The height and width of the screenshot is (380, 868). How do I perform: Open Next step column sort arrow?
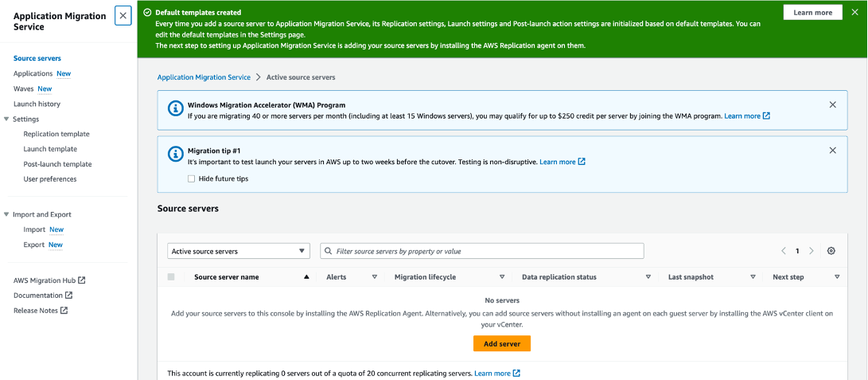click(x=837, y=277)
